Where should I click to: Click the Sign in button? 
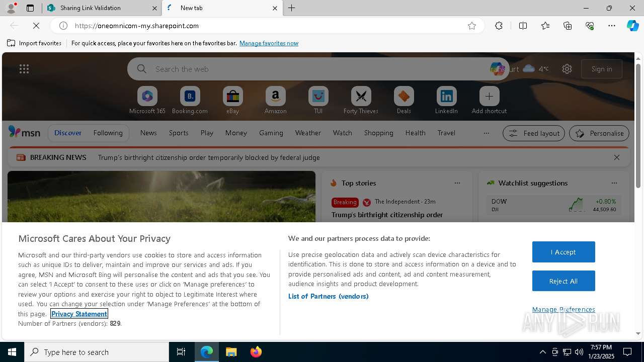click(x=602, y=69)
